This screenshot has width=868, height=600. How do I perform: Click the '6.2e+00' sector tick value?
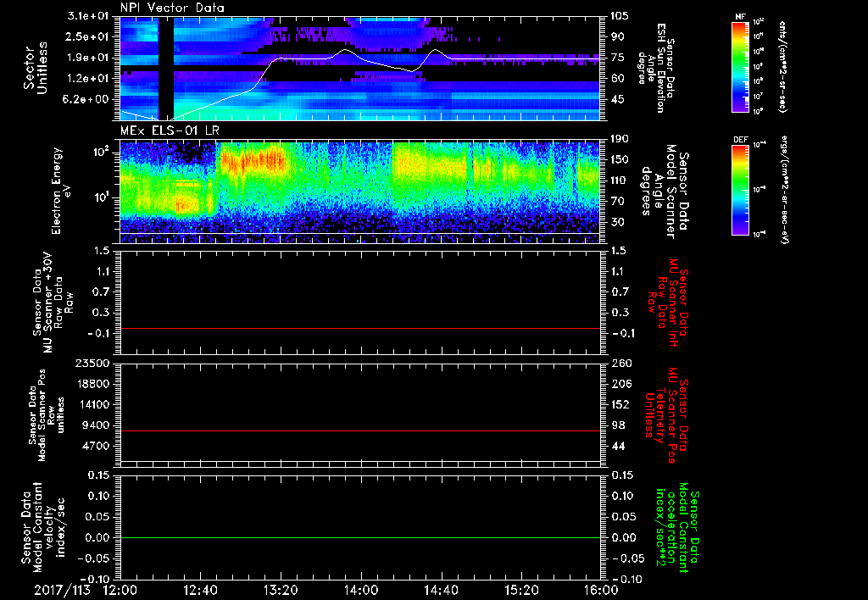[87, 99]
